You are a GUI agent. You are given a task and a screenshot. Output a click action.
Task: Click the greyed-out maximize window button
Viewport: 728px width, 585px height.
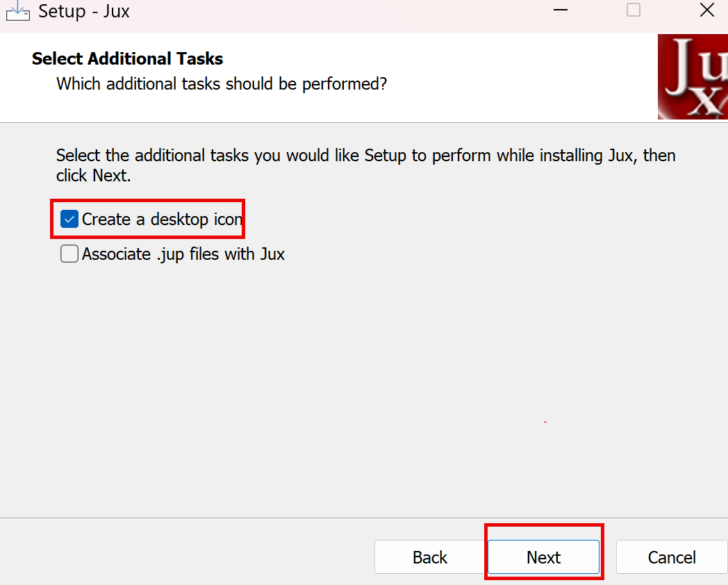click(x=634, y=10)
